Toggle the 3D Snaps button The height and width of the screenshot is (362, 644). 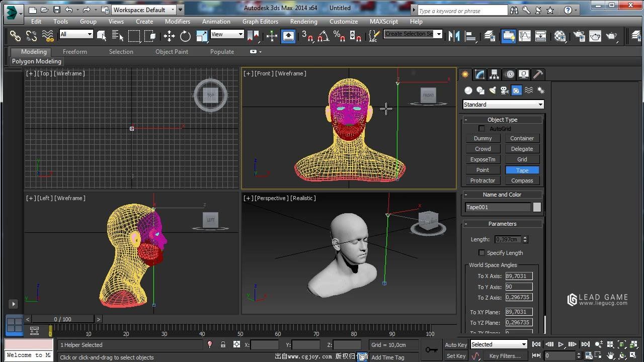click(307, 36)
